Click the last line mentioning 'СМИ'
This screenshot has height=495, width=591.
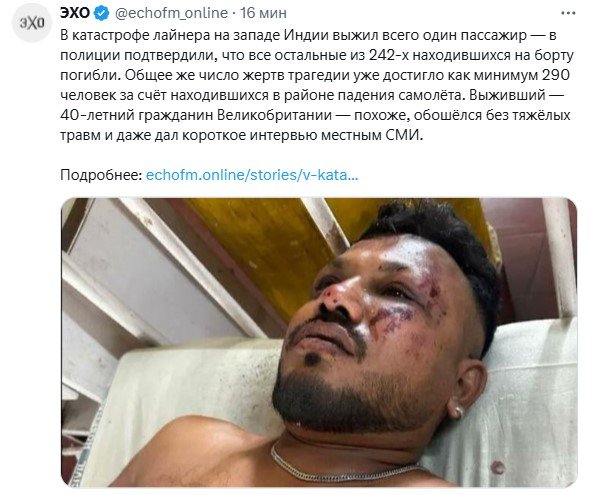coord(242,135)
